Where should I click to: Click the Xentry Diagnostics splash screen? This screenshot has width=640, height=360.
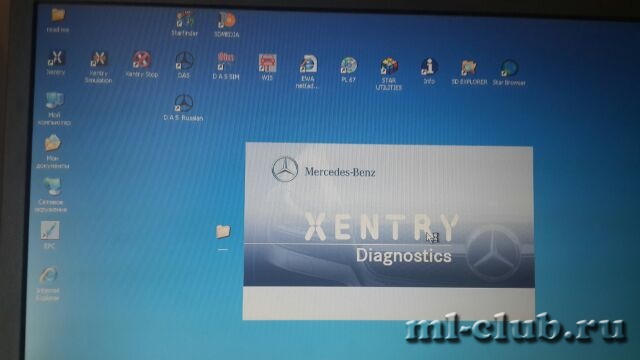[389, 231]
